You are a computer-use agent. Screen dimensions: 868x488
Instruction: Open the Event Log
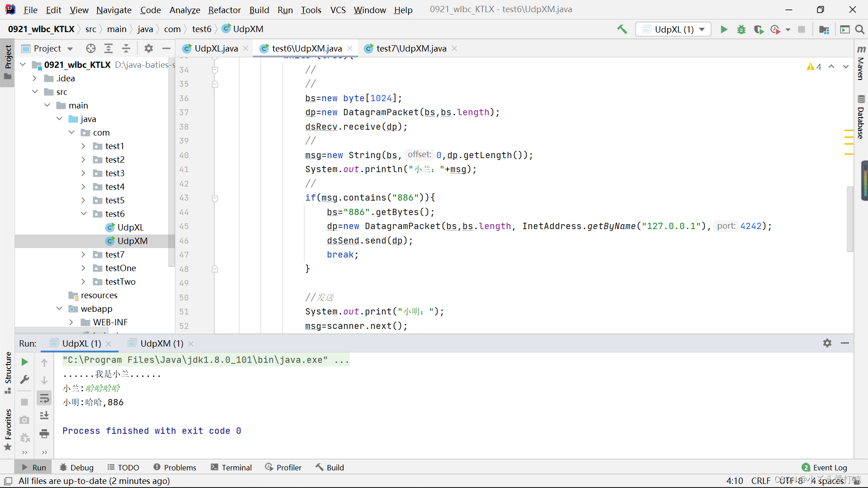[x=825, y=467]
